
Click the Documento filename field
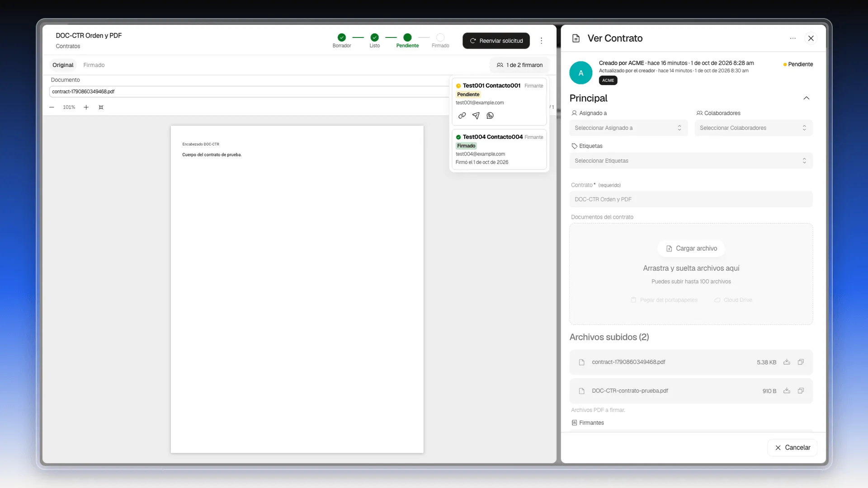tap(250, 92)
